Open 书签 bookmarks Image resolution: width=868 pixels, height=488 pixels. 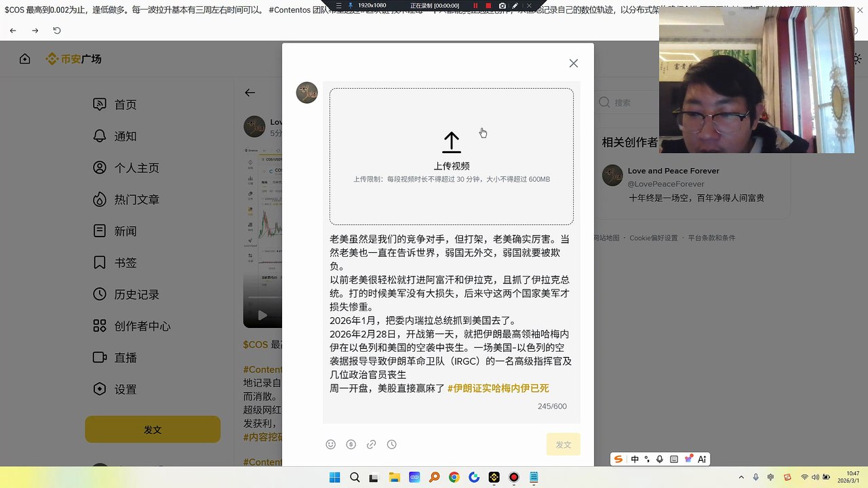pyautogui.click(x=125, y=263)
